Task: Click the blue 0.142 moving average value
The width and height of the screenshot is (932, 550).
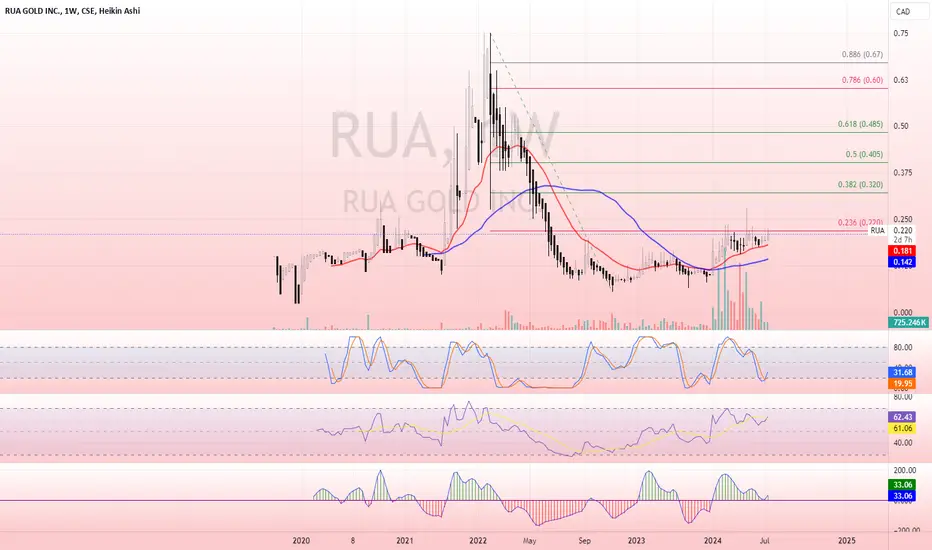Action: pyautogui.click(x=902, y=262)
